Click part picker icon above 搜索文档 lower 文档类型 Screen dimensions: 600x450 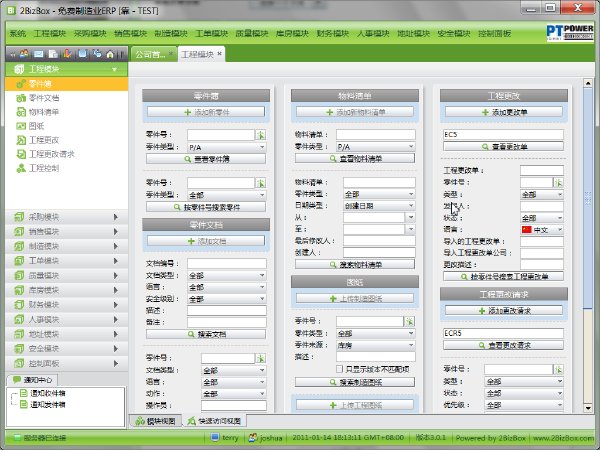point(261,358)
